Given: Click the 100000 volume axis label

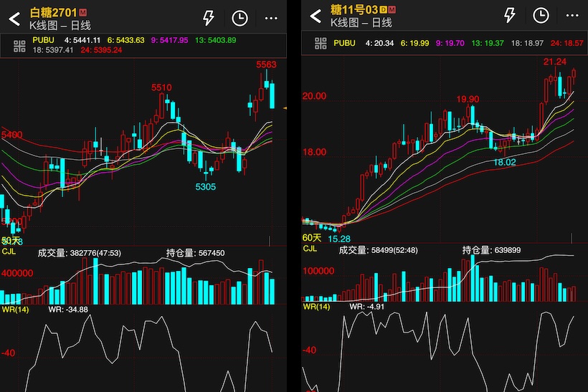Looking at the screenshot, I should point(318,271).
